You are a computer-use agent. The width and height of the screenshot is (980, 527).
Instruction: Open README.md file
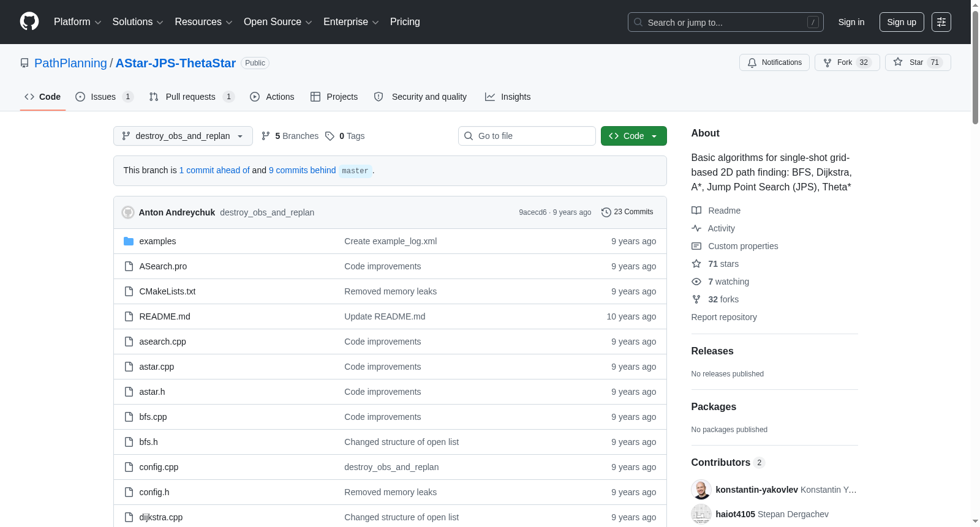(165, 316)
